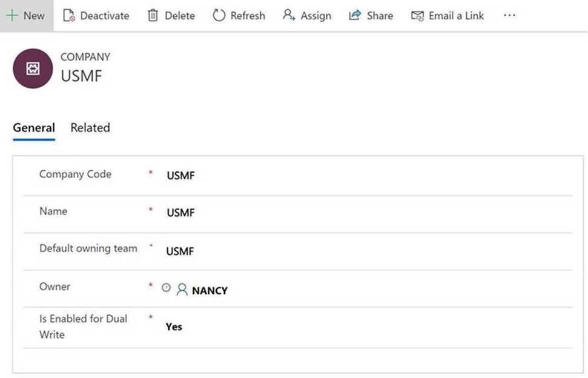The height and width of the screenshot is (378, 588).
Task: Click the user icon beside NANCY
Action: (x=182, y=290)
